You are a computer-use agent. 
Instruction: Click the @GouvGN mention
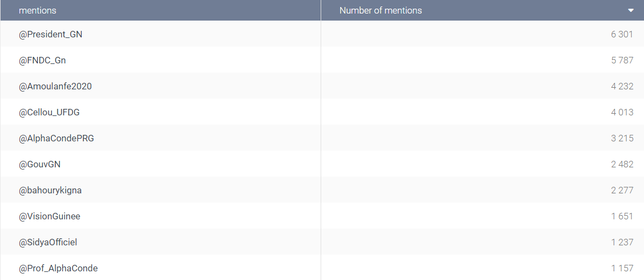click(x=40, y=164)
